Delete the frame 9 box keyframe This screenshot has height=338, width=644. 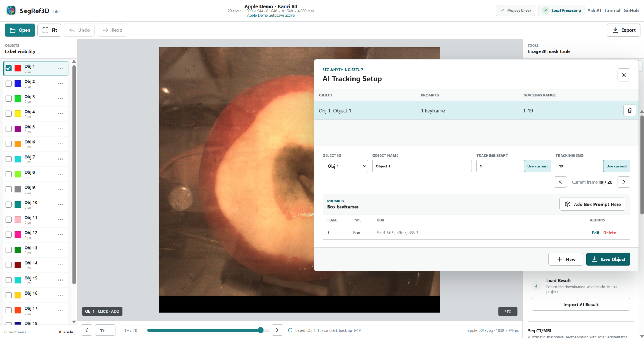pyautogui.click(x=610, y=233)
